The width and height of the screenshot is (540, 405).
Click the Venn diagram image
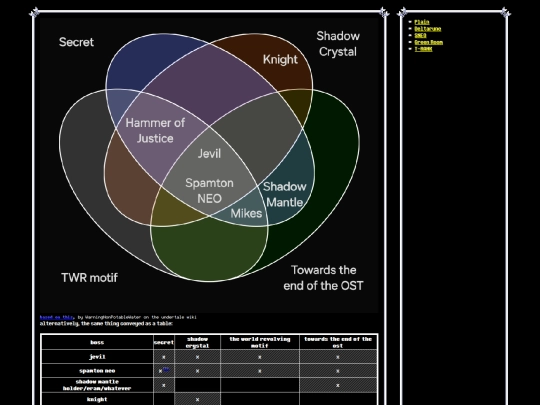coord(209,165)
